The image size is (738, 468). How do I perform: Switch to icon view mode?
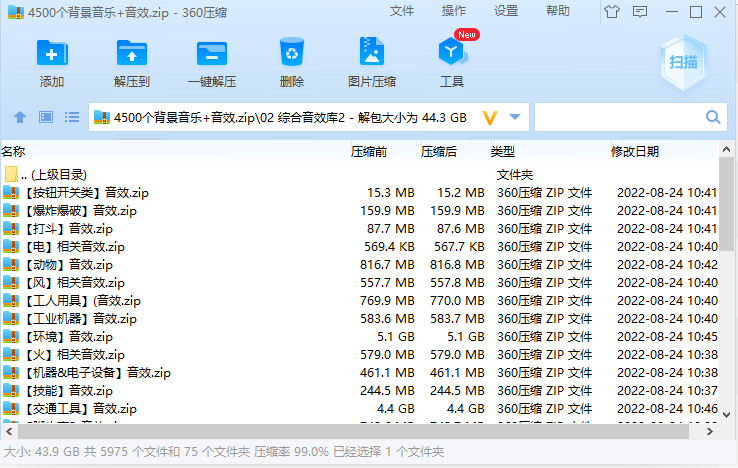[45, 118]
